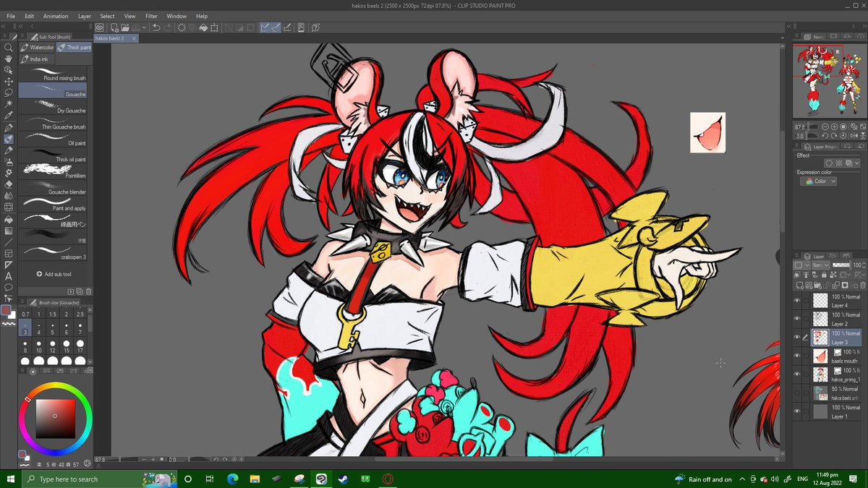868x488 pixels.
Task: Open the Edit menu
Action: pos(29,16)
